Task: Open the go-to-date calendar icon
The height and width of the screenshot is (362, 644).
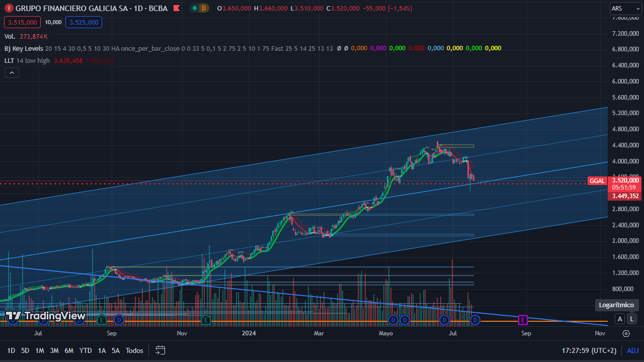Action: click(x=160, y=350)
